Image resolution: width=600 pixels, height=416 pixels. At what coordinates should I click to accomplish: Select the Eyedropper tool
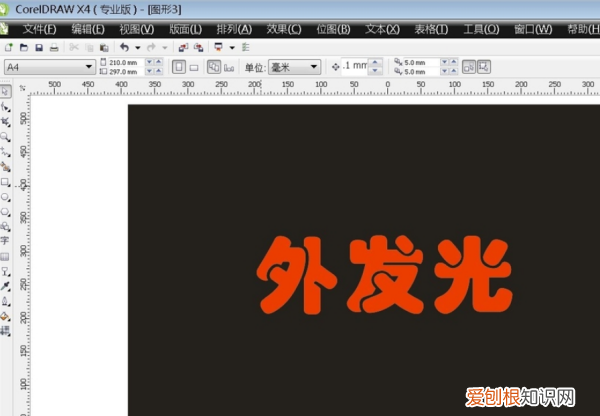tap(5, 286)
